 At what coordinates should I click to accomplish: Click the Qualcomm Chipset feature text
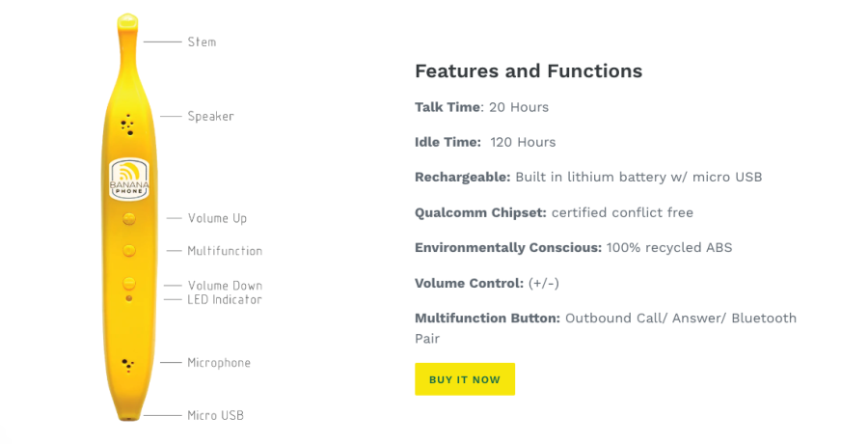(x=554, y=212)
